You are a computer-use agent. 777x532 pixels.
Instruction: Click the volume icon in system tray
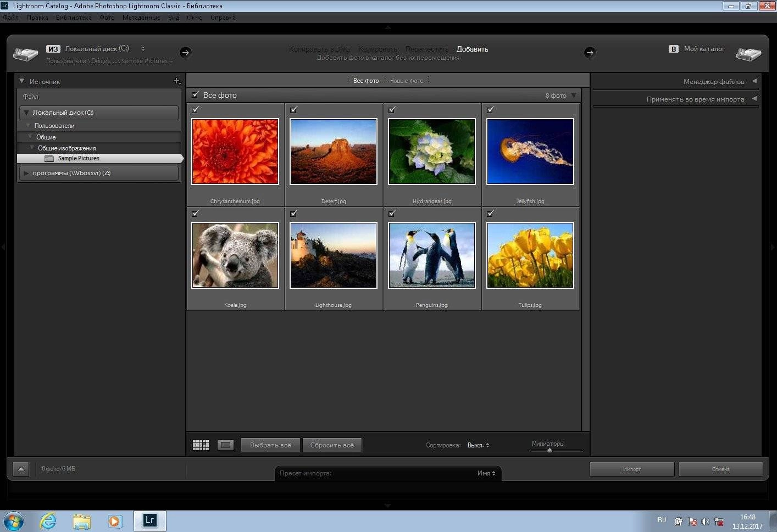[705, 522]
